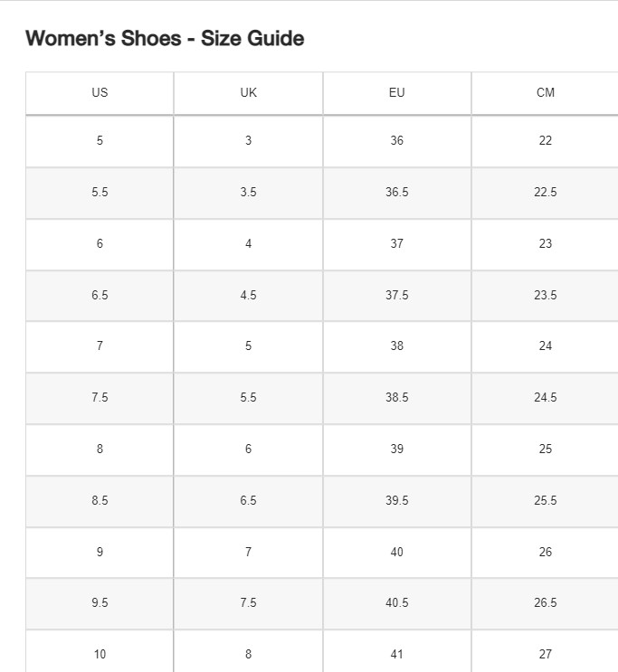Viewport: 618px width, 672px height.
Task: Select US size 9 cell
Action: point(100,552)
